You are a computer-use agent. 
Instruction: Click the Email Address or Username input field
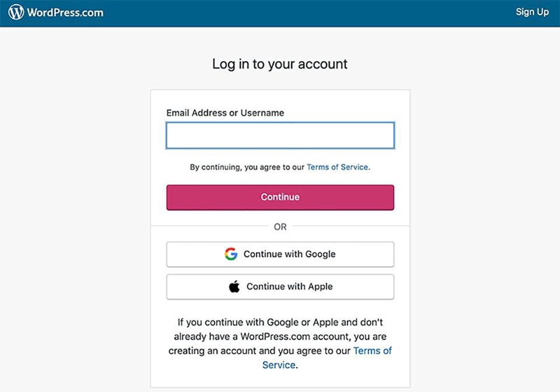click(x=280, y=135)
